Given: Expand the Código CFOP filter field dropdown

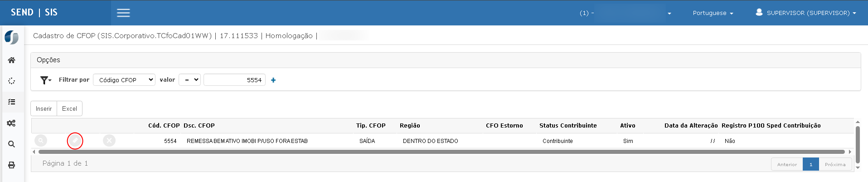Looking at the screenshot, I should tap(124, 80).
